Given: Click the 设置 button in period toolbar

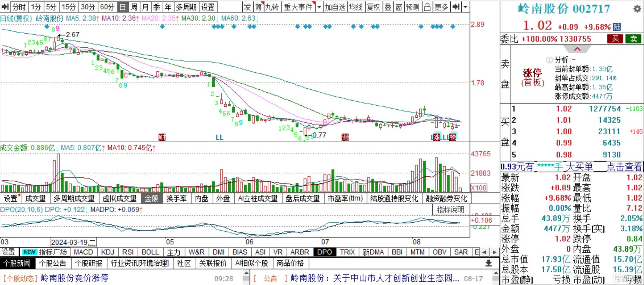Looking at the screenshot, I should [208, 7].
